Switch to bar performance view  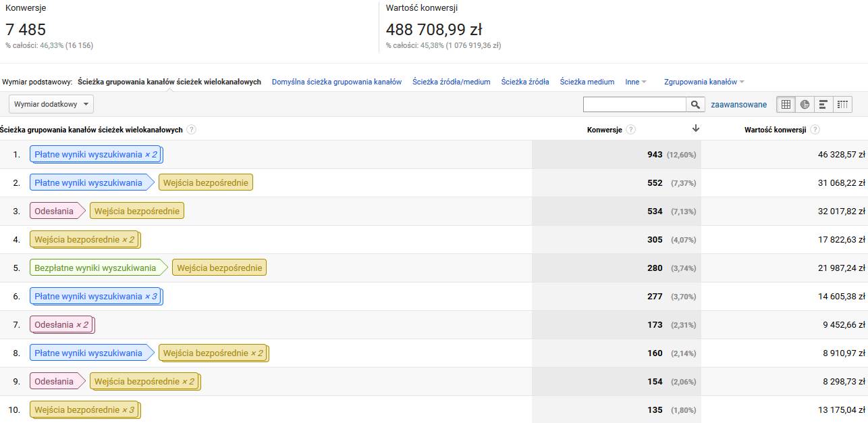pyautogui.click(x=823, y=104)
